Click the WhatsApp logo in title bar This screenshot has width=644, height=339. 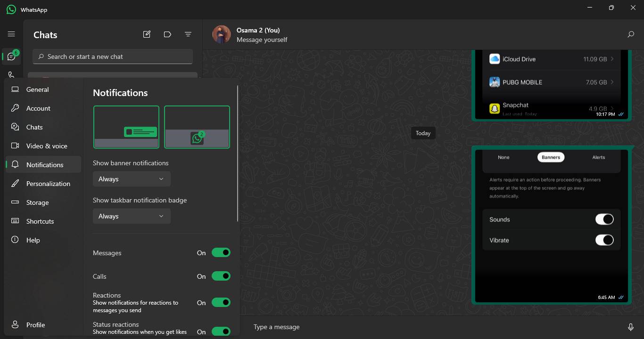[x=11, y=9]
